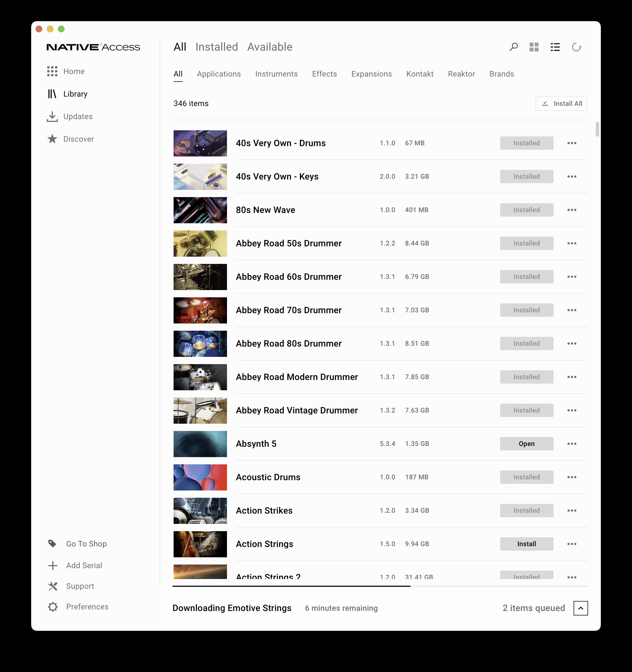Click the search magnifier icon
The width and height of the screenshot is (632, 672).
(x=513, y=47)
